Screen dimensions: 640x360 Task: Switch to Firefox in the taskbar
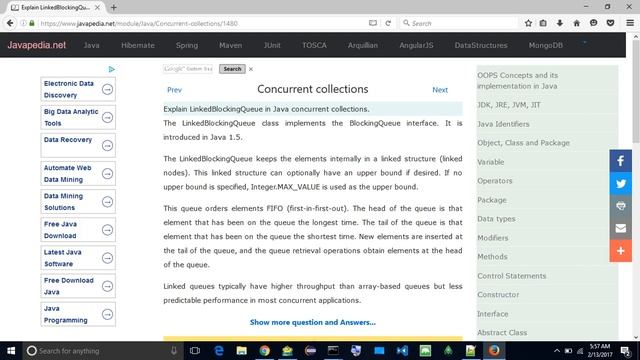(494, 351)
